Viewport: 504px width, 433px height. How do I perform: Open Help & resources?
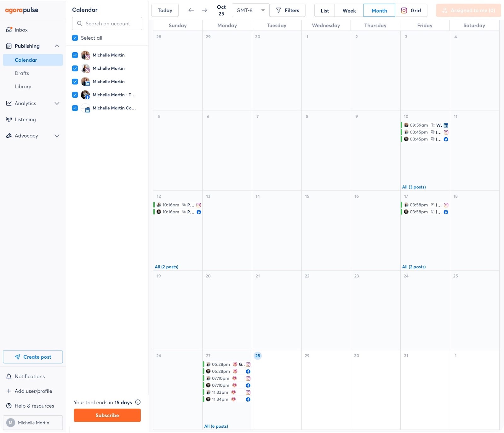pos(34,406)
